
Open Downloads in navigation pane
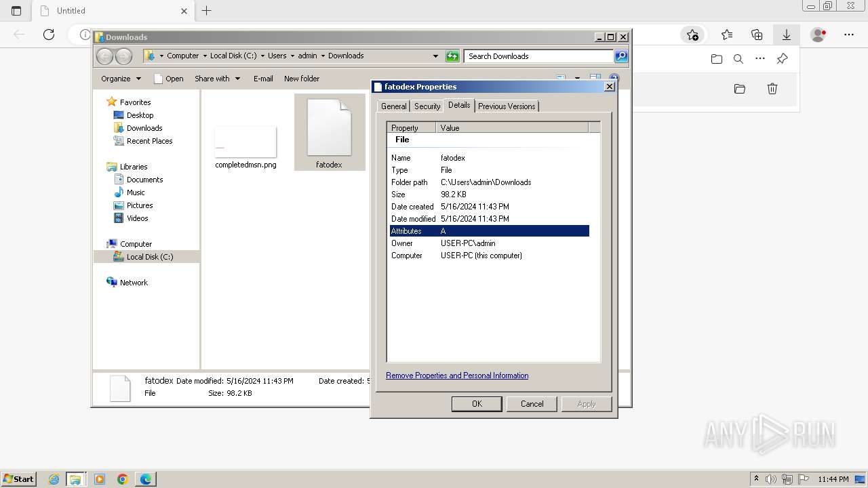pyautogui.click(x=144, y=128)
